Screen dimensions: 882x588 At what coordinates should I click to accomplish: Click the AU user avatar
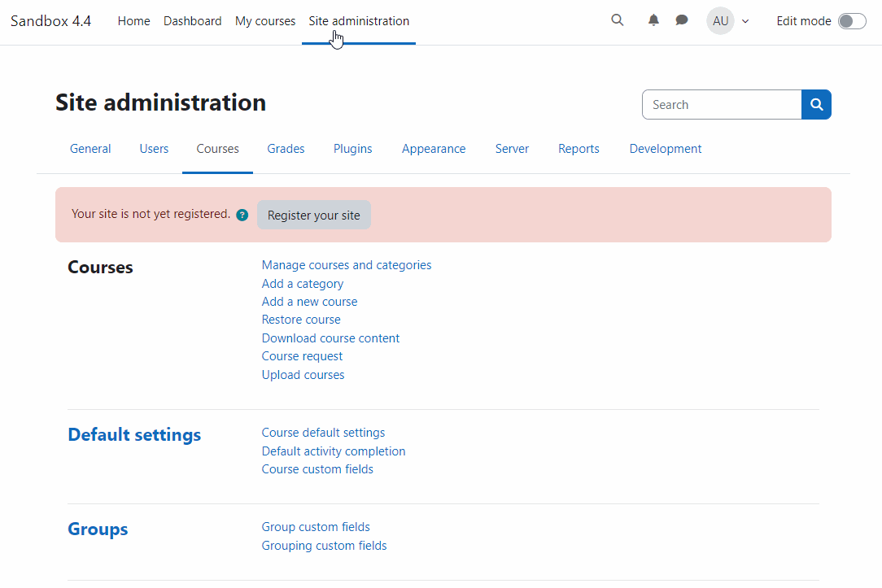coord(720,21)
